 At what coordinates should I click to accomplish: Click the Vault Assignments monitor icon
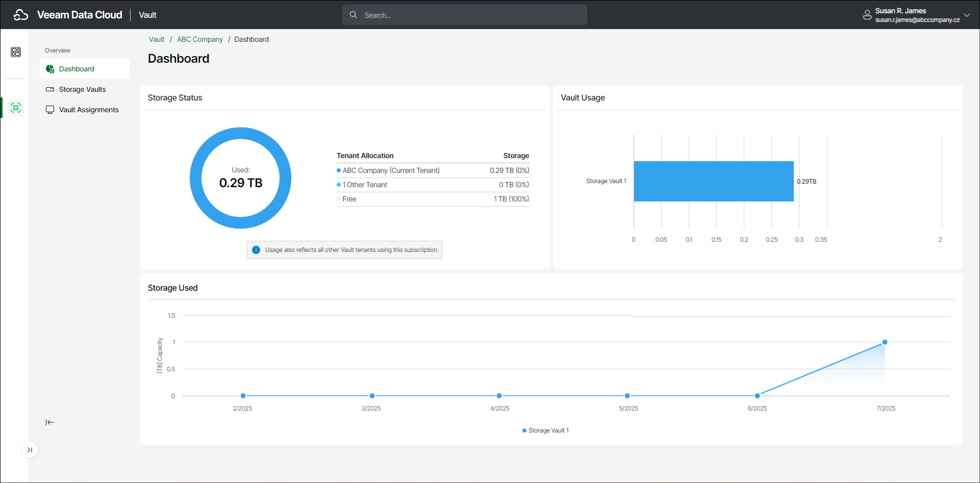coord(50,110)
